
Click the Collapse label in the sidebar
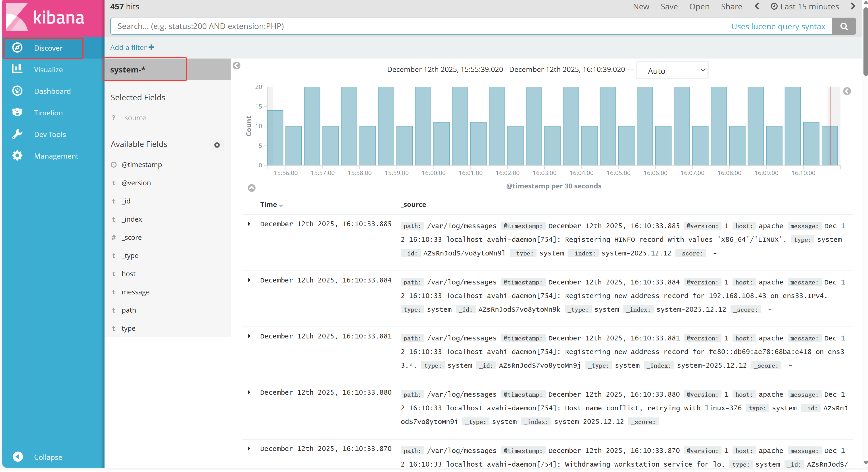tap(48, 457)
